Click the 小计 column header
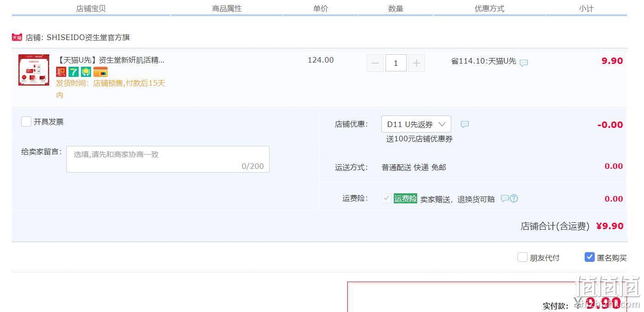The height and width of the screenshot is (312, 644). 586,8
